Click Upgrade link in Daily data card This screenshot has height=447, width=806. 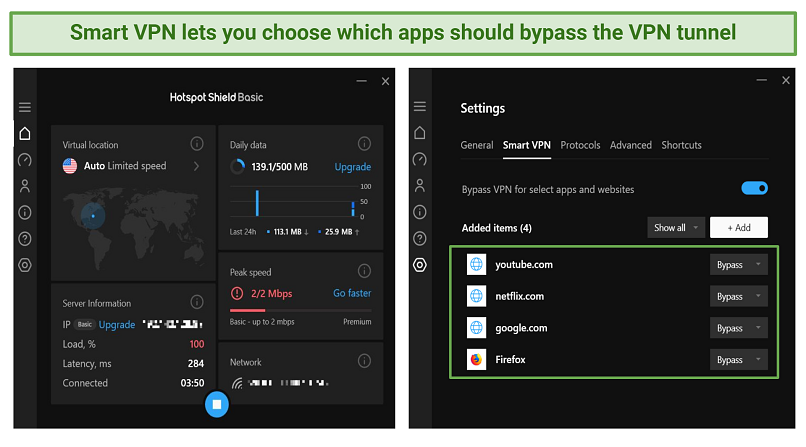coord(353,167)
